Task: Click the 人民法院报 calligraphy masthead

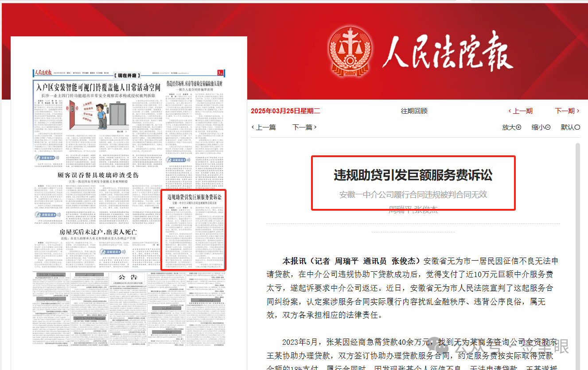Action: pos(448,51)
